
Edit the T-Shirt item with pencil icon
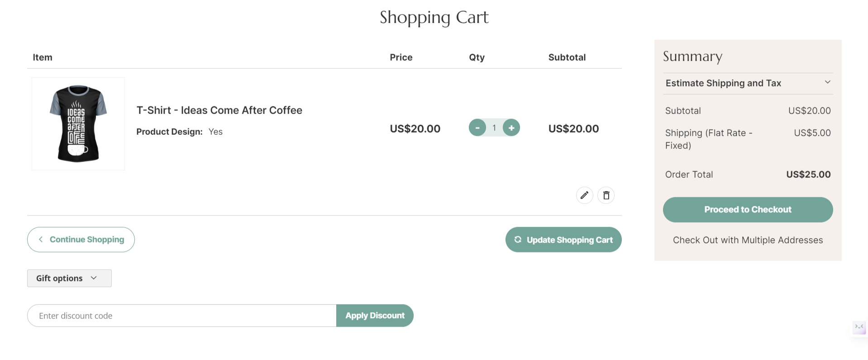click(584, 195)
